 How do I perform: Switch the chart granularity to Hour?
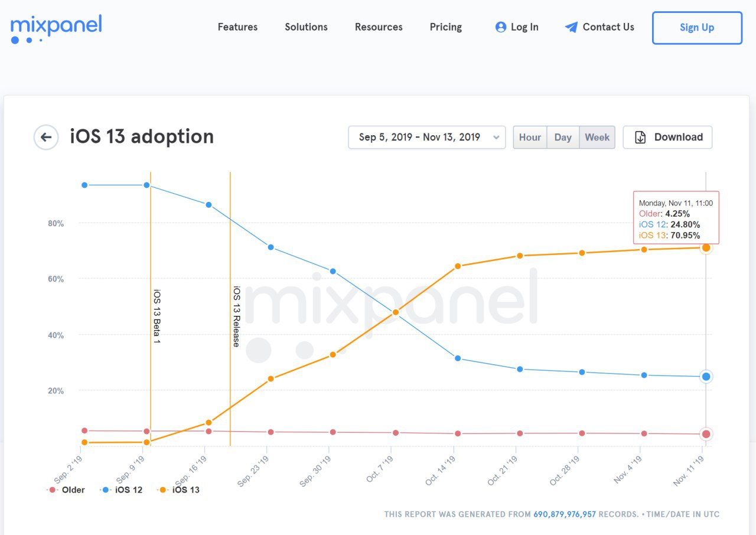pos(530,138)
